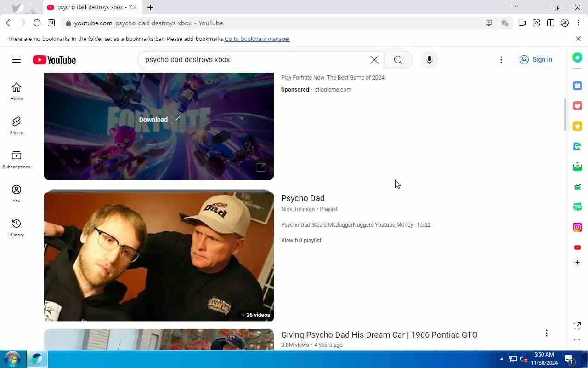Click the magnifying glass search button

(x=398, y=60)
